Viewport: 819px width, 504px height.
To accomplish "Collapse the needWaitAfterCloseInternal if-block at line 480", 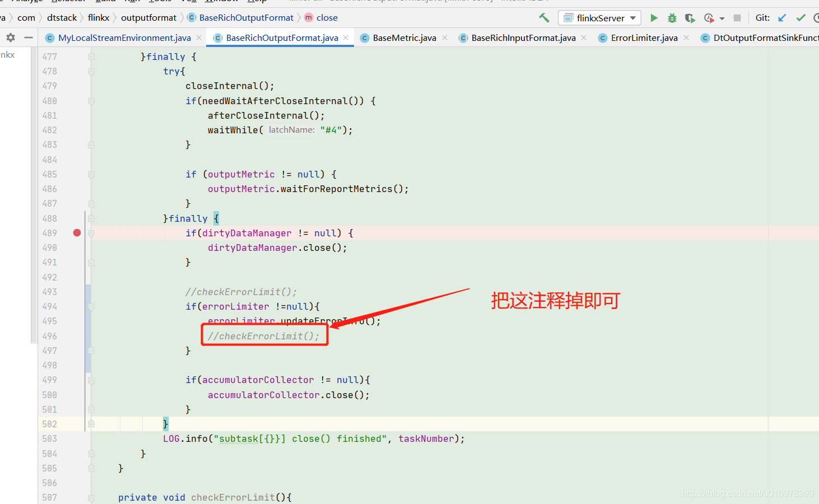I will pyautogui.click(x=91, y=101).
